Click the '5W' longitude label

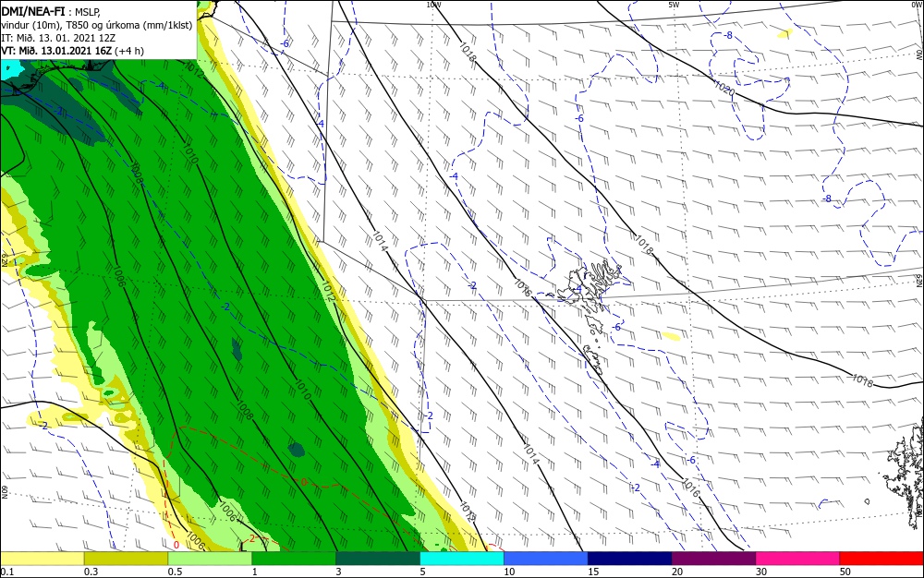675,5
